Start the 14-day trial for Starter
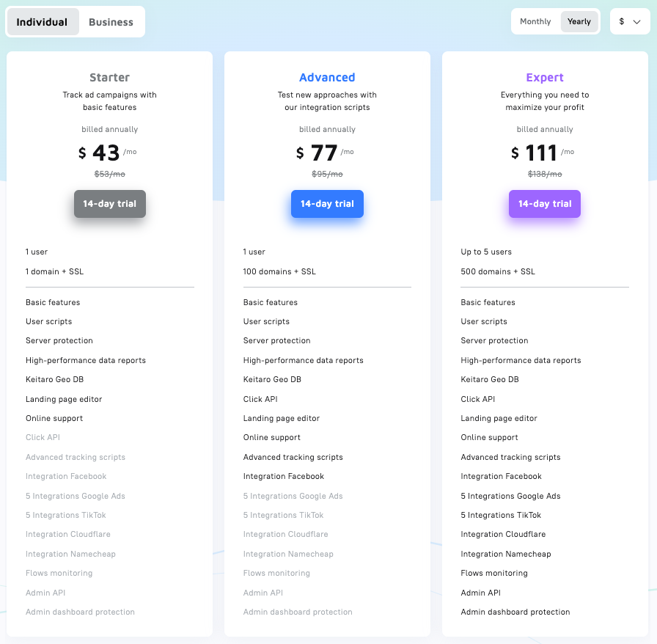The width and height of the screenshot is (657, 644). pyautogui.click(x=109, y=204)
